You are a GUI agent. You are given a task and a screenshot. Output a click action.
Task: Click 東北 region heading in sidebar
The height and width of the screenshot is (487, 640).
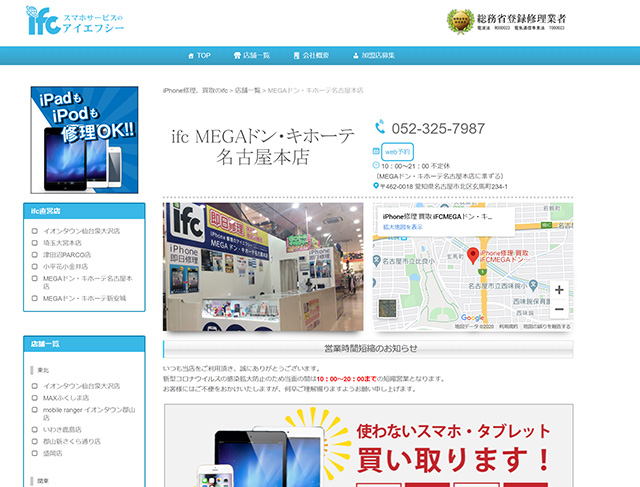[43, 370]
